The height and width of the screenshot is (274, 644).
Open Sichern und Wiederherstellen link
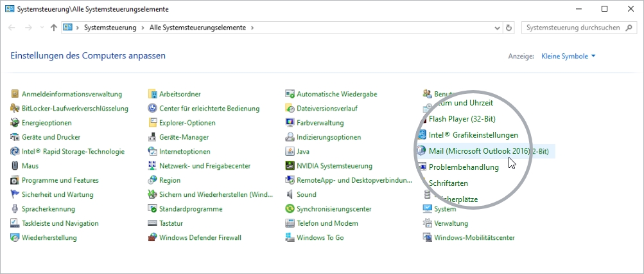click(x=216, y=195)
